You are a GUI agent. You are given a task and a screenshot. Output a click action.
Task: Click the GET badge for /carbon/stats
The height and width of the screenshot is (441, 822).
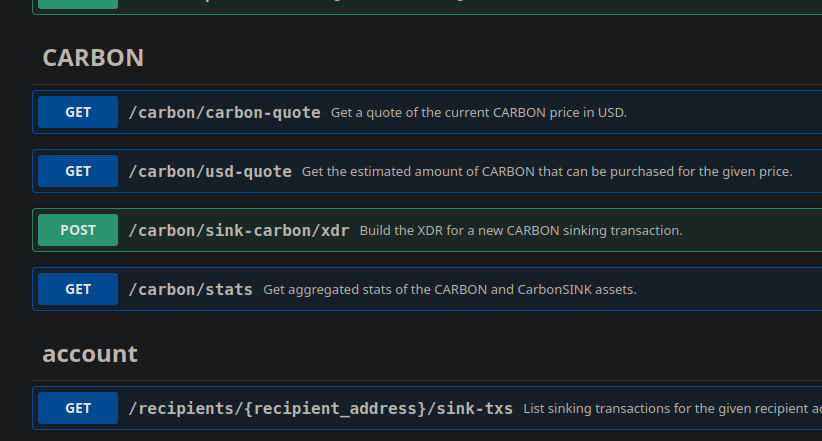(x=78, y=289)
